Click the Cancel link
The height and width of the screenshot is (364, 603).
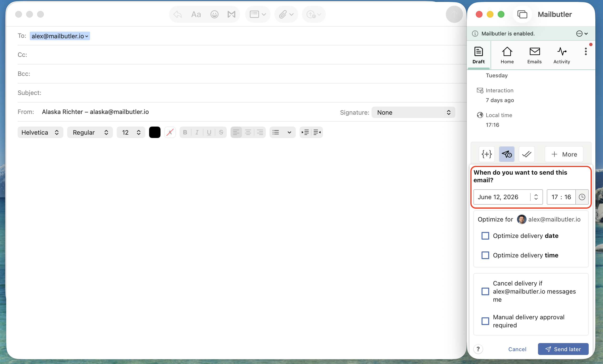point(517,349)
